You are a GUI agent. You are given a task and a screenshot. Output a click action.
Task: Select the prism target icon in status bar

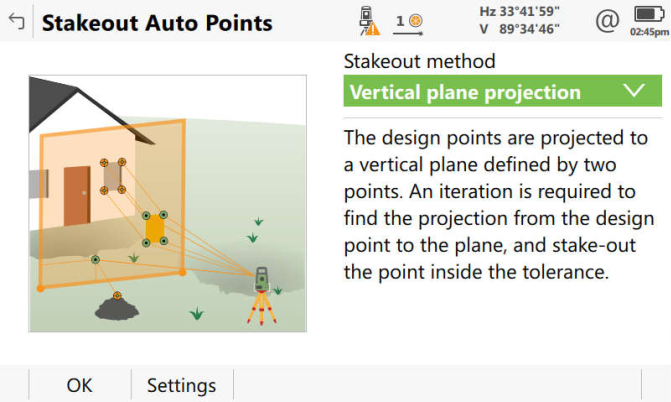(407, 21)
